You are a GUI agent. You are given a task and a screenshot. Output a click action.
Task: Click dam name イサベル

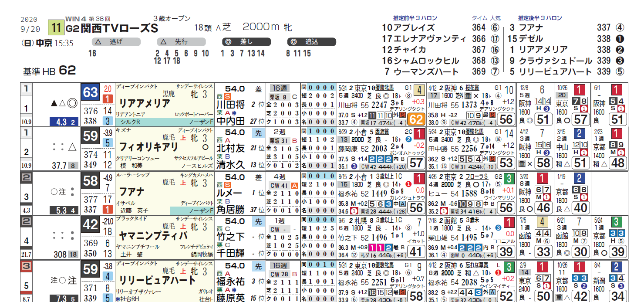click(x=125, y=203)
